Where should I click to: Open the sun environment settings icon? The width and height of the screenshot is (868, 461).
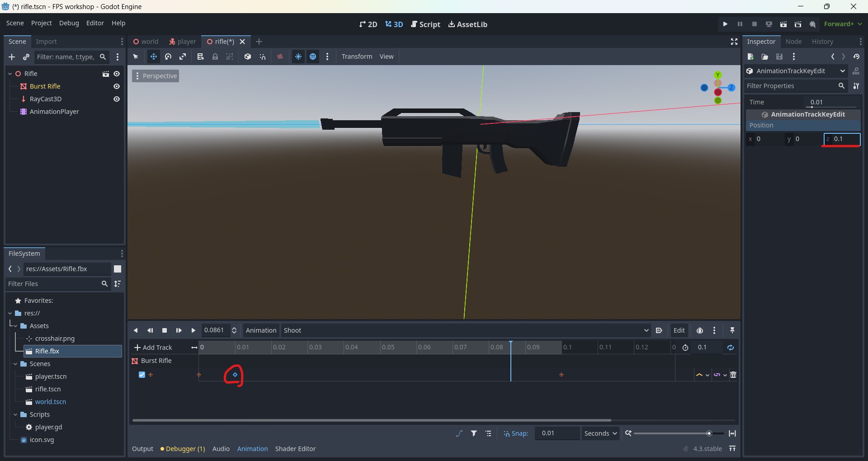[298, 56]
